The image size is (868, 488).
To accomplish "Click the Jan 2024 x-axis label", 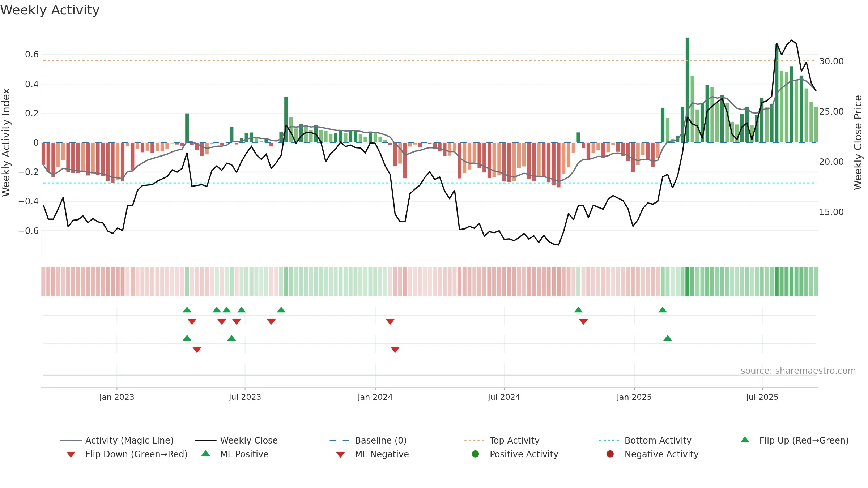I will pyautogui.click(x=375, y=397).
